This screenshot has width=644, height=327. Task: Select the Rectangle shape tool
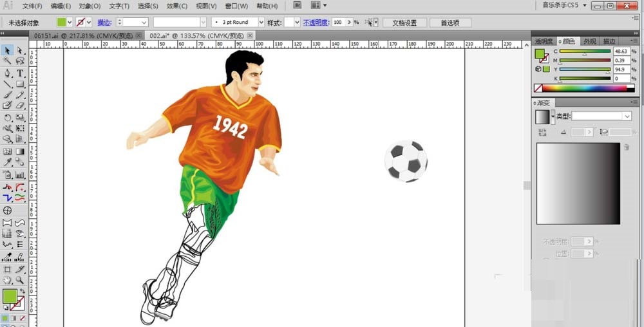(20, 84)
